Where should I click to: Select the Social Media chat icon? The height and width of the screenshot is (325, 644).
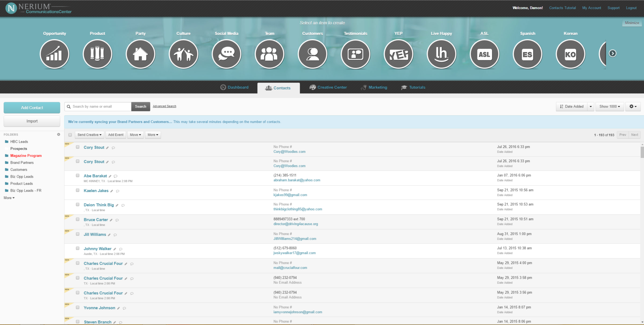click(x=226, y=54)
